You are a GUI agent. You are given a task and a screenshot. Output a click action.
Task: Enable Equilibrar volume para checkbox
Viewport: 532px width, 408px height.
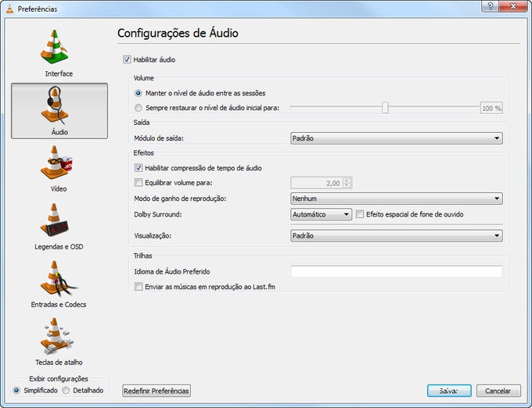pyautogui.click(x=138, y=183)
